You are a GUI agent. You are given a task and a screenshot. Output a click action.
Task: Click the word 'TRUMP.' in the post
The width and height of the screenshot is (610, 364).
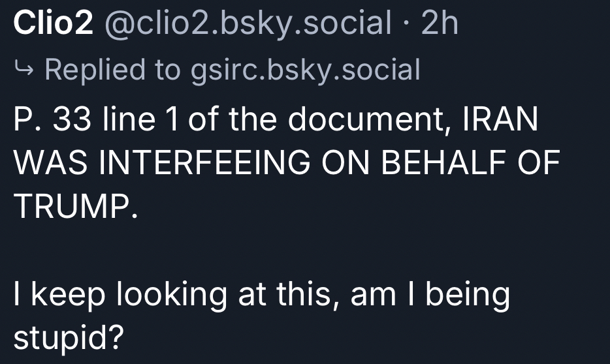pos(76,206)
